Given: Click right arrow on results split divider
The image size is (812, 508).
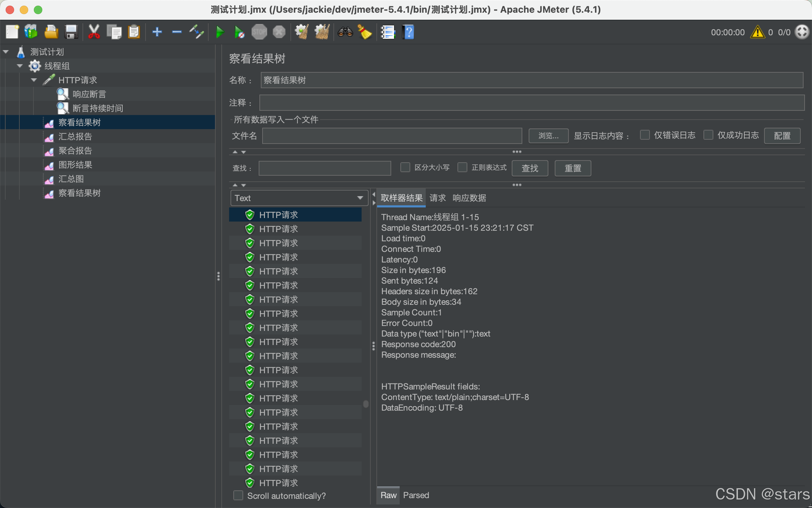Looking at the screenshot, I should click(374, 203).
